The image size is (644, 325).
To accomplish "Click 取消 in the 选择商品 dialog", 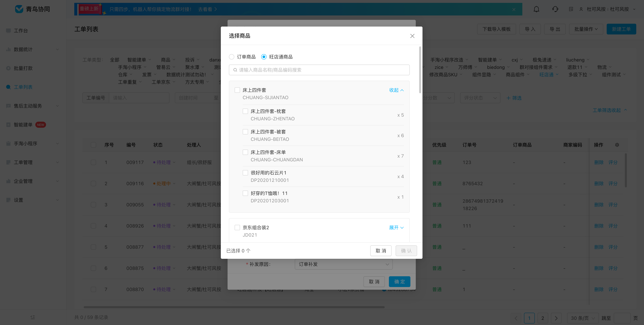I will coord(381,251).
